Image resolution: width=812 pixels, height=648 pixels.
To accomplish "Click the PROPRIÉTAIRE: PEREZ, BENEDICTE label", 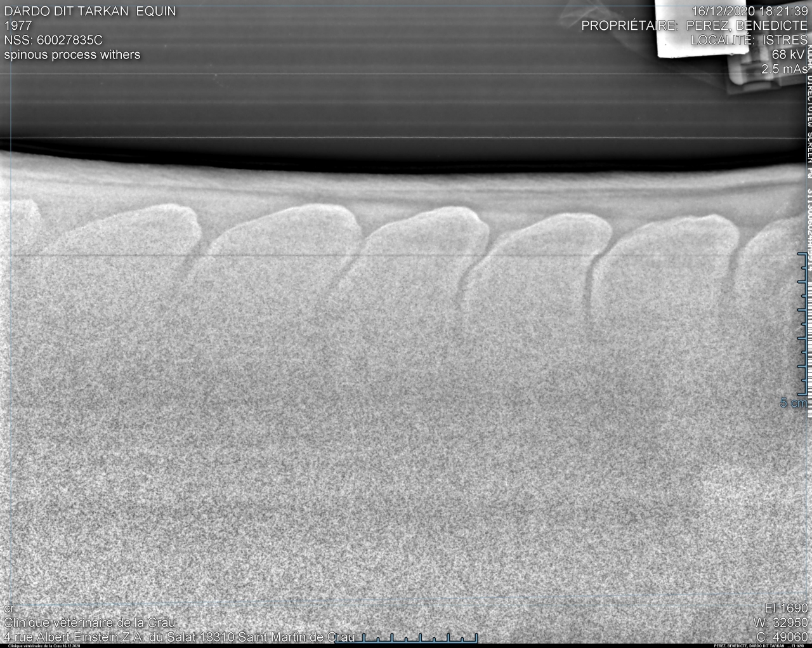I will tap(694, 25).
